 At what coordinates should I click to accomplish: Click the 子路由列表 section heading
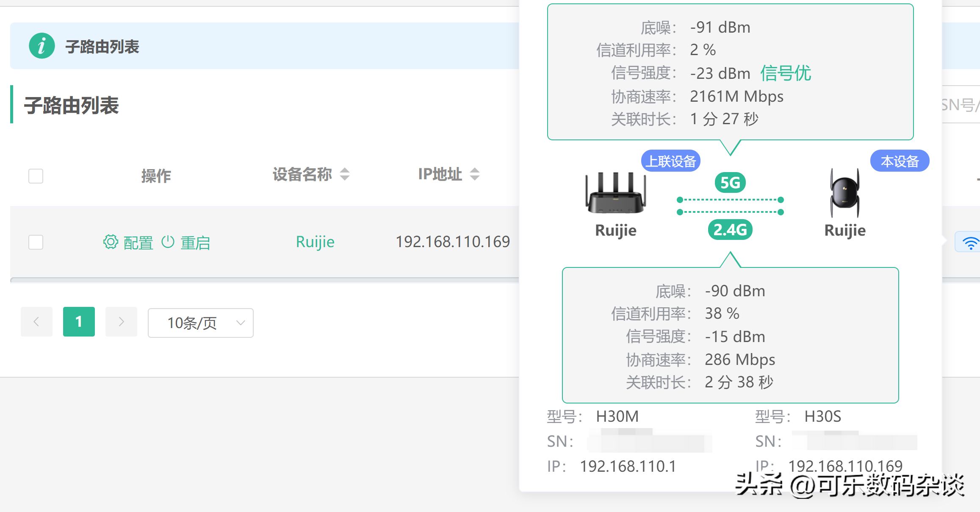pos(71,105)
